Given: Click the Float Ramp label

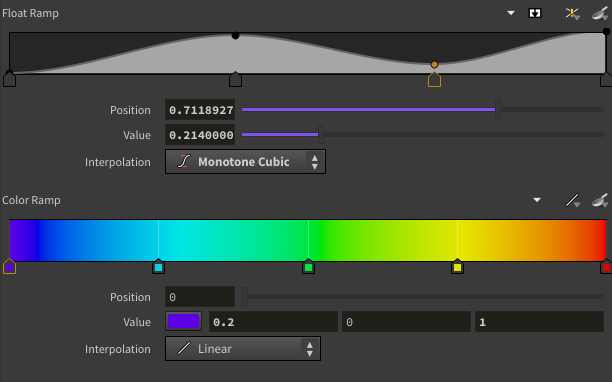Looking at the screenshot, I should click(x=30, y=13).
